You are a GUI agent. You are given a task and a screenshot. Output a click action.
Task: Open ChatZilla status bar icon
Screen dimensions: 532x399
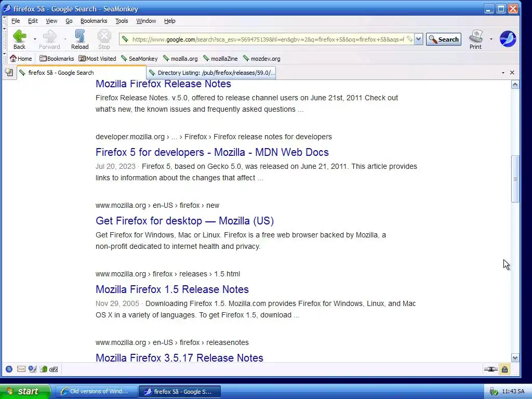coord(54,369)
